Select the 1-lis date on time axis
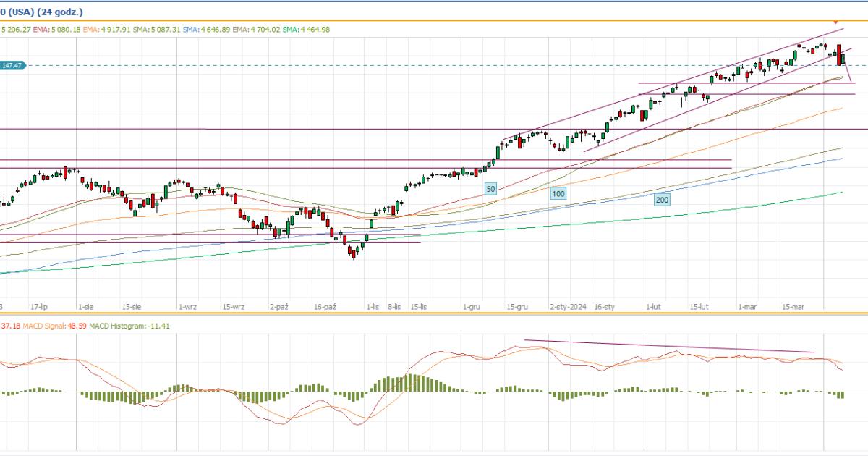 (x=373, y=307)
